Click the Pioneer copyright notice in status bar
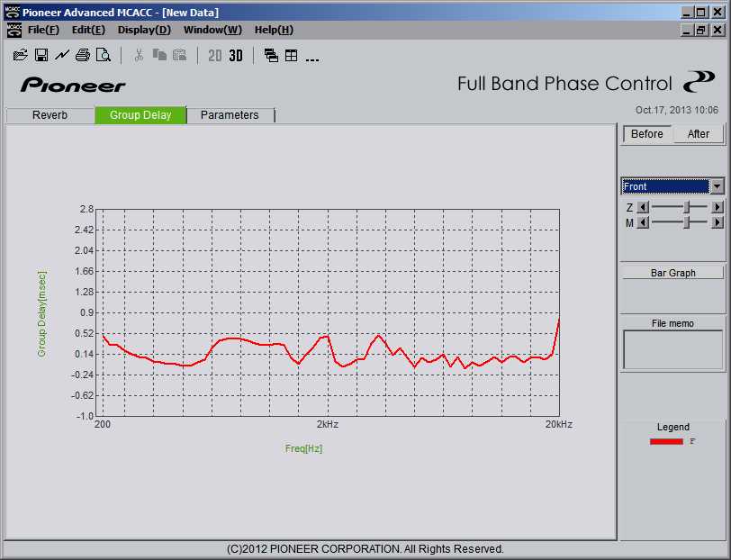Screen dimensions: 731x560 pyautogui.click(x=365, y=549)
